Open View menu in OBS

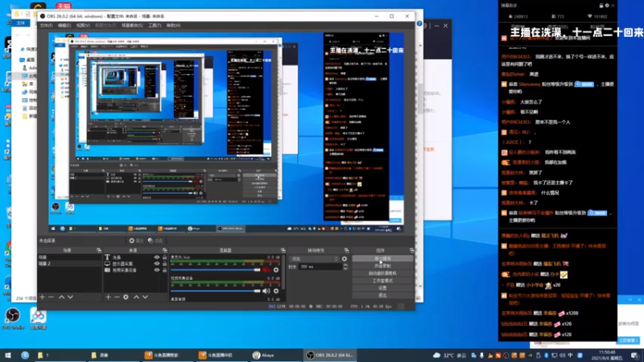tap(83, 26)
